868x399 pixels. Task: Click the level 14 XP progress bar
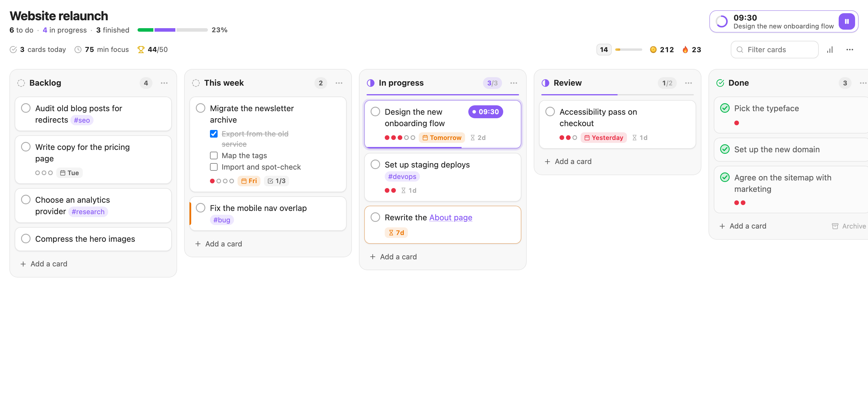click(628, 50)
